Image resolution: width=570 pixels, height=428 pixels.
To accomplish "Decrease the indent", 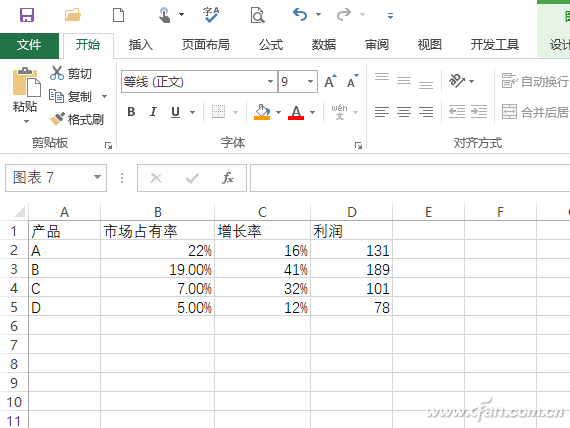I will pyautogui.click(x=457, y=112).
